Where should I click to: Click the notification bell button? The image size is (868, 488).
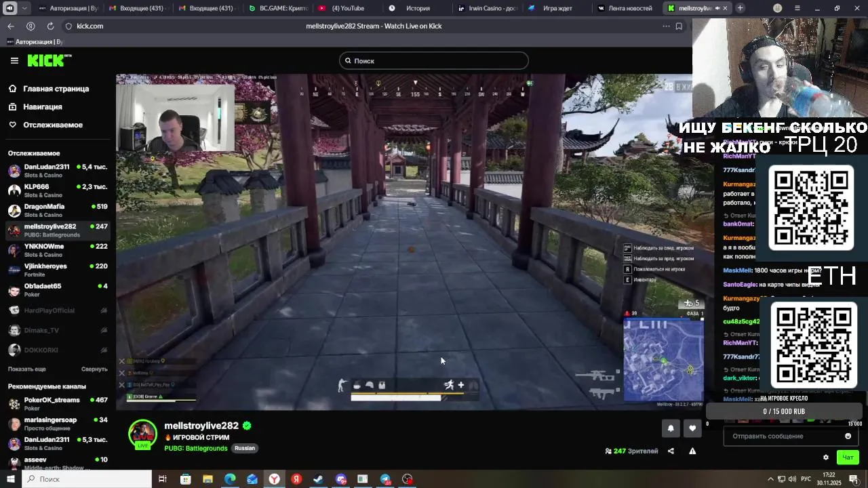point(671,428)
